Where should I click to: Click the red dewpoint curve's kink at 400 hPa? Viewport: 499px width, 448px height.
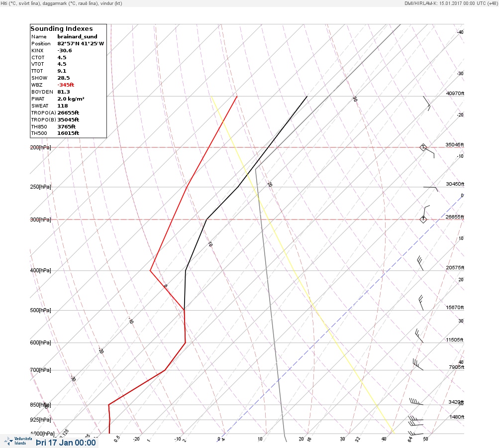[x=150, y=270]
